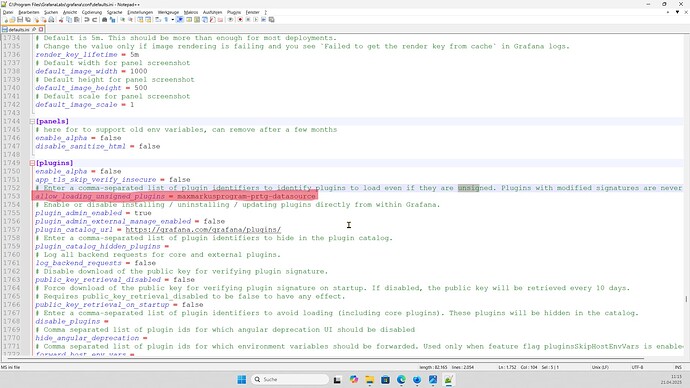
Task: Close the defaults.ini tab with red X
Action: click(41, 29)
